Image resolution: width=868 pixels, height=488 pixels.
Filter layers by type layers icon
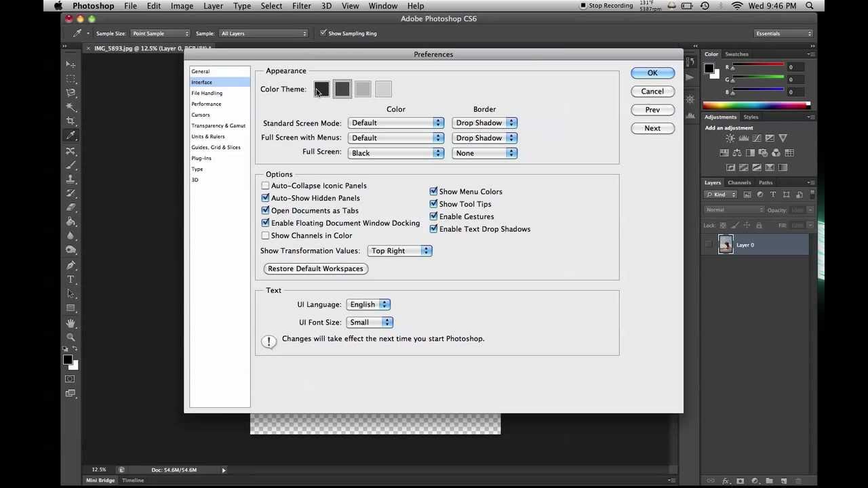point(773,195)
